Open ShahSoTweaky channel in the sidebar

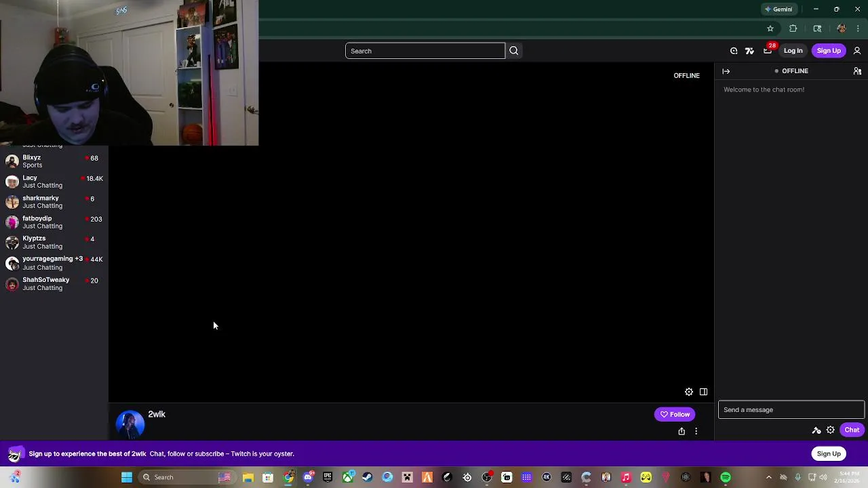pos(53,283)
